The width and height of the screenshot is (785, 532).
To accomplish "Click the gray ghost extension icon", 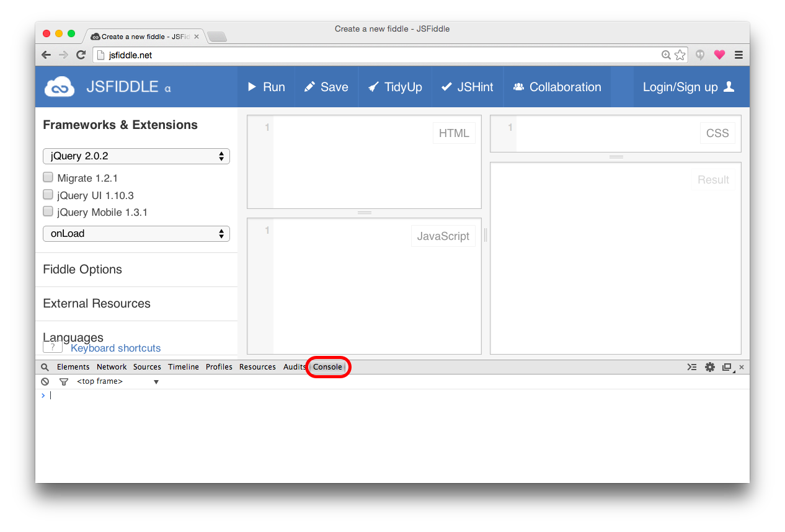I will click(700, 55).
